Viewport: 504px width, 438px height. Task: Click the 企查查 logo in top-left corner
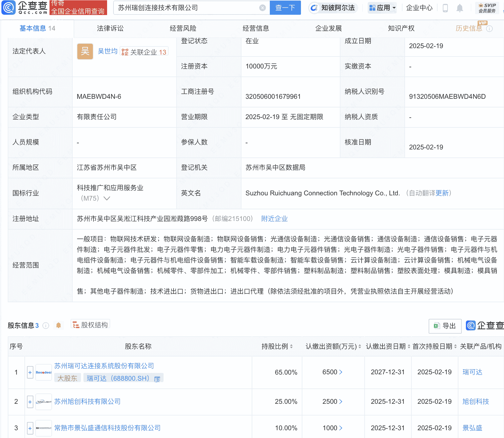coord(24,8)
